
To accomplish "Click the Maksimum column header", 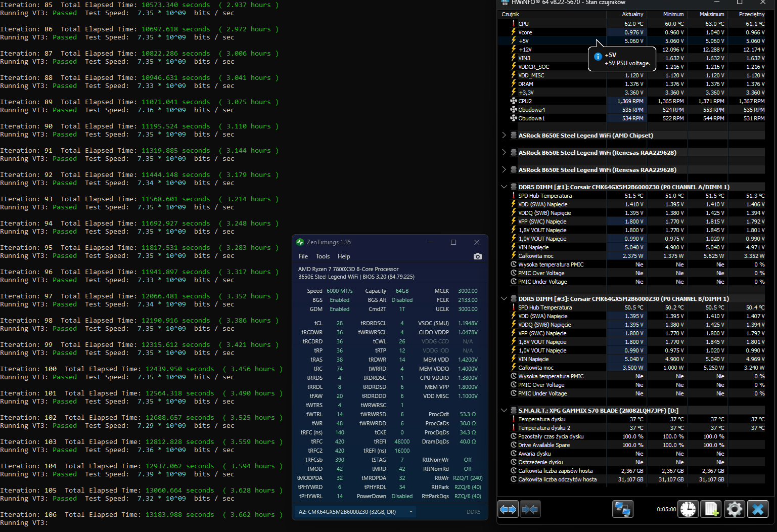I will (712, 14).
